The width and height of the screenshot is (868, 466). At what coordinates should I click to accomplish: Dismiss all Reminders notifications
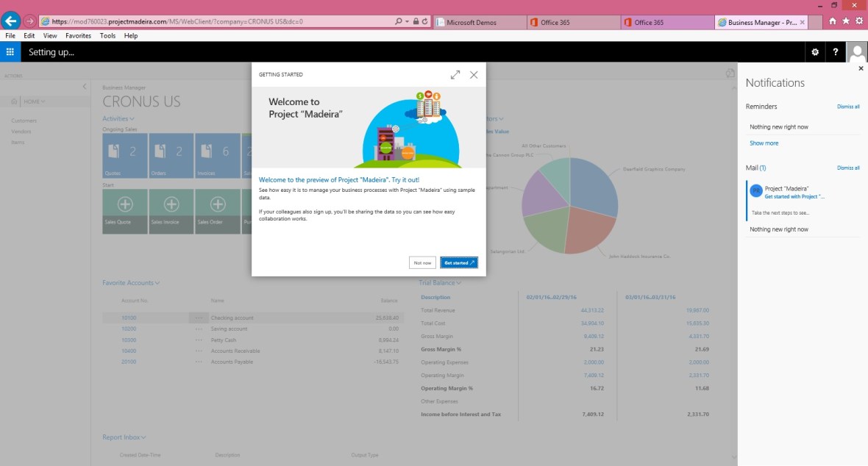click(848, 107)
